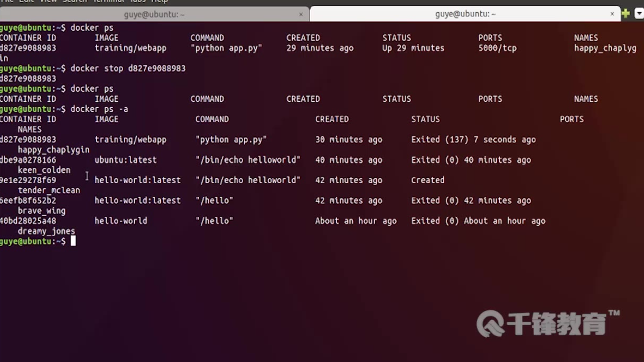Click the watermark logo icon at bottom right
Viewport: 644px width, 362px height.
[x=490, y=323]
